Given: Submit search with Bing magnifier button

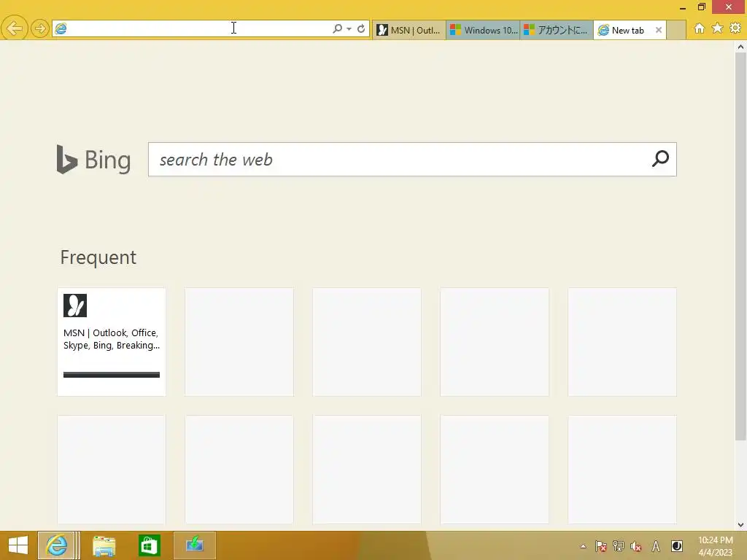Looking at the screenshot, I should pyautogui.click(x=660, y=159).
